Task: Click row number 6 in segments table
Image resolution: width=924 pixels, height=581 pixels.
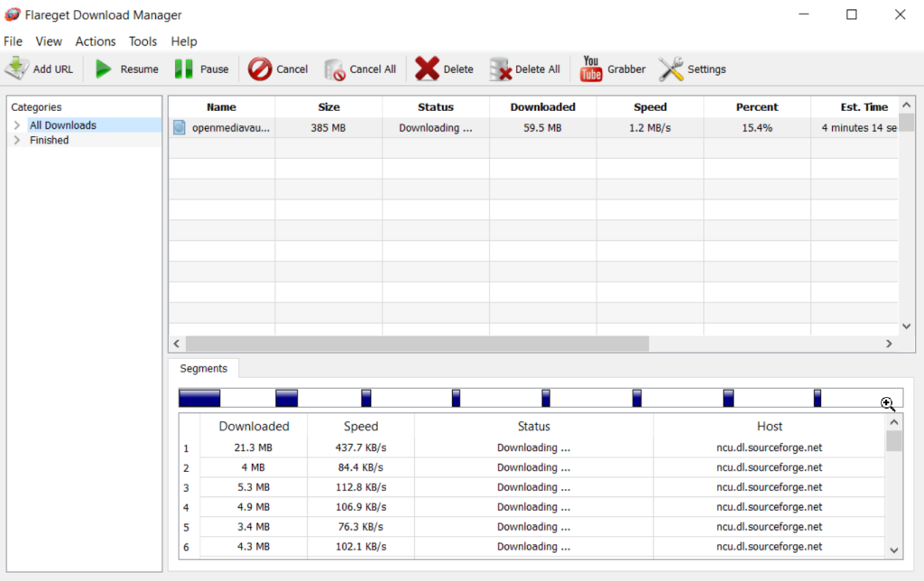Action: tap(186, 548)
